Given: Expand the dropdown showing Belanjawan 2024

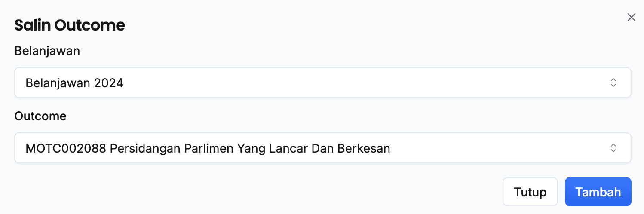Looking at the screenshot, I should point(322,83).
